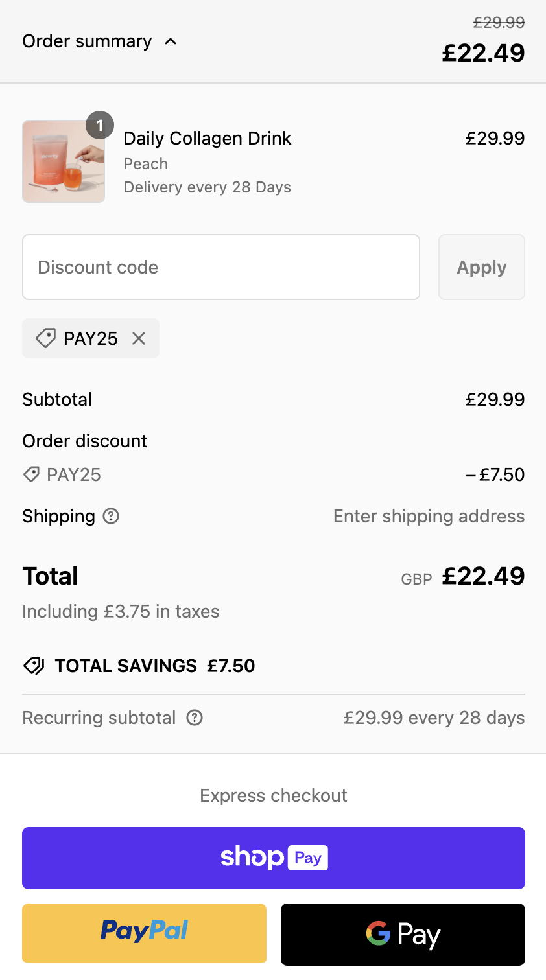Click the PAY25 tag icon under Order discount
Screen dimensions: 546x980
[31, 474]
